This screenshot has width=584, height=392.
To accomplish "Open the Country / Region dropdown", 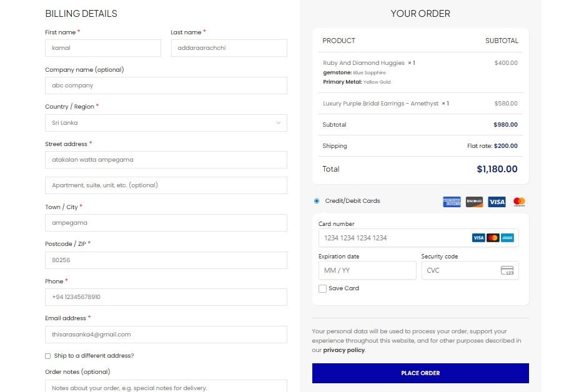I will click(x=166, y=123).
